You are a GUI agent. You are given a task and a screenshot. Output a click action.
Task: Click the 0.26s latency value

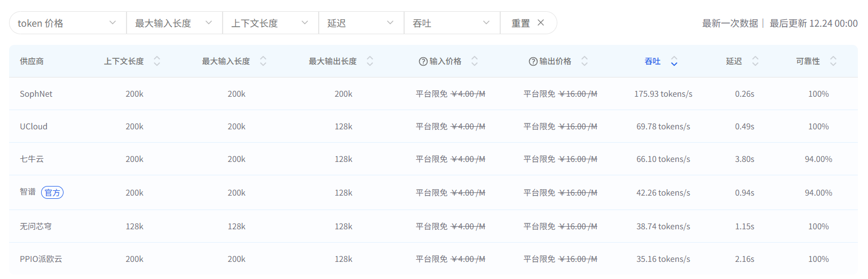pos(745,94)
